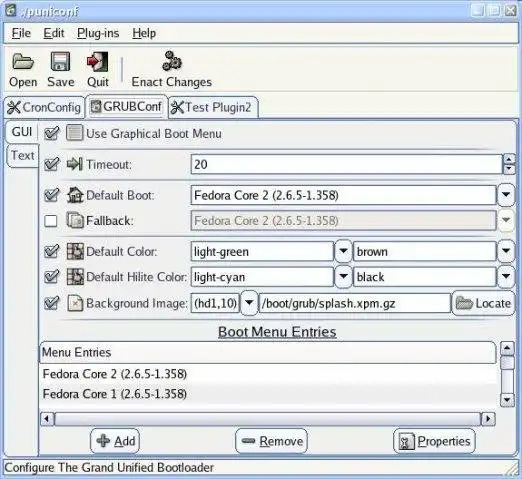Click the scissors icon on Test Plugin2 tab

click(x=177, y=108)
